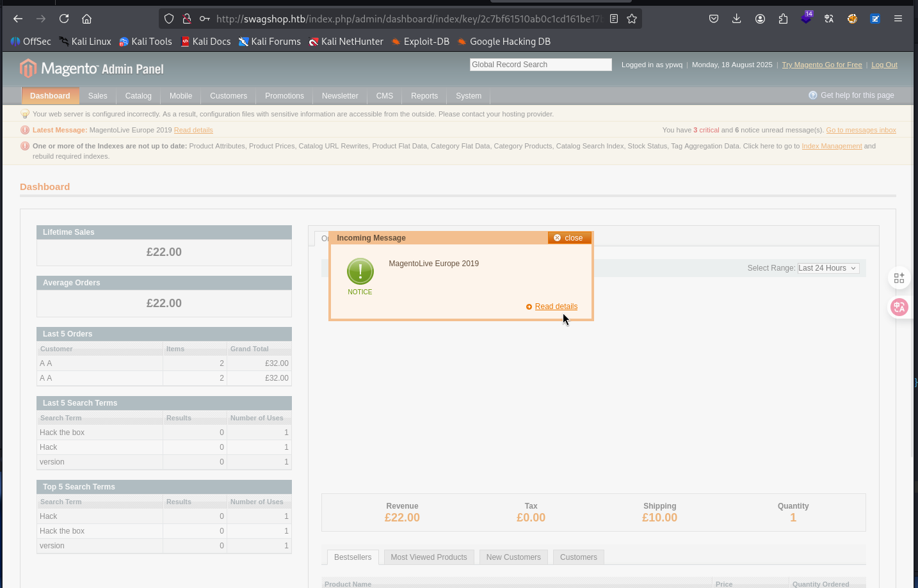This screenshot has width=918, height=588.
Task: Open the Firefox account icon
Action: 760,19
